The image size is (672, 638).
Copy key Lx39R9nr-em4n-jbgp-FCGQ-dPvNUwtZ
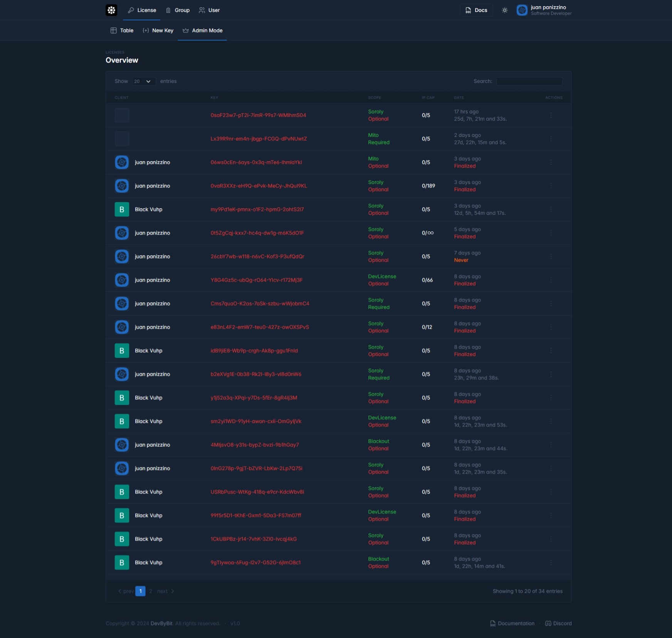pos(259,139)
